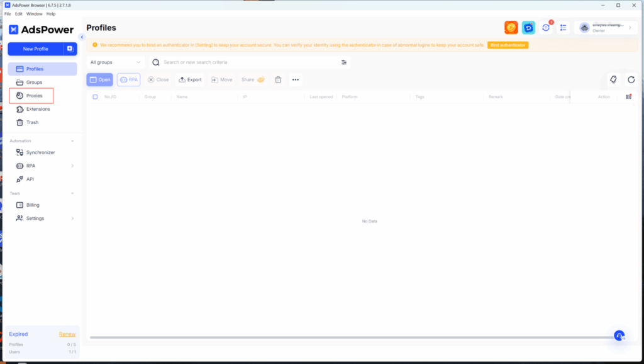Open the Edit menu
Screen dimensions: 644x364
(19, 14)
